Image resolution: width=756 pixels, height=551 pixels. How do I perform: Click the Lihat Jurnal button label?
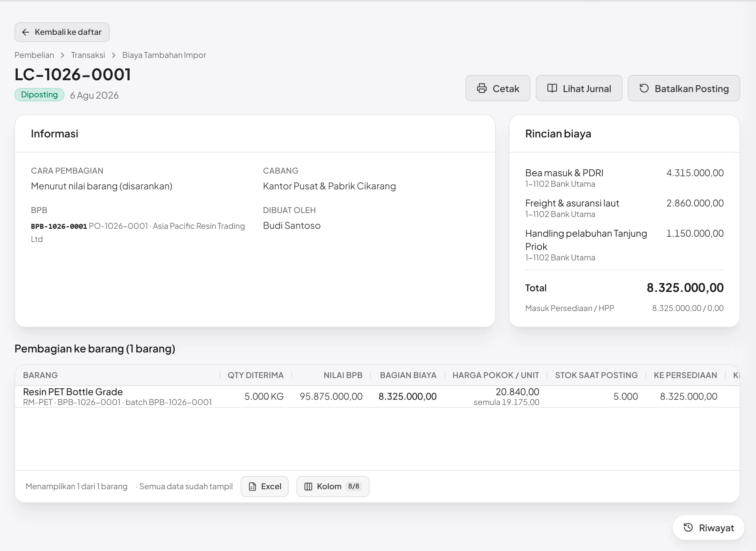pyautogui.click(x=587, y=89)
